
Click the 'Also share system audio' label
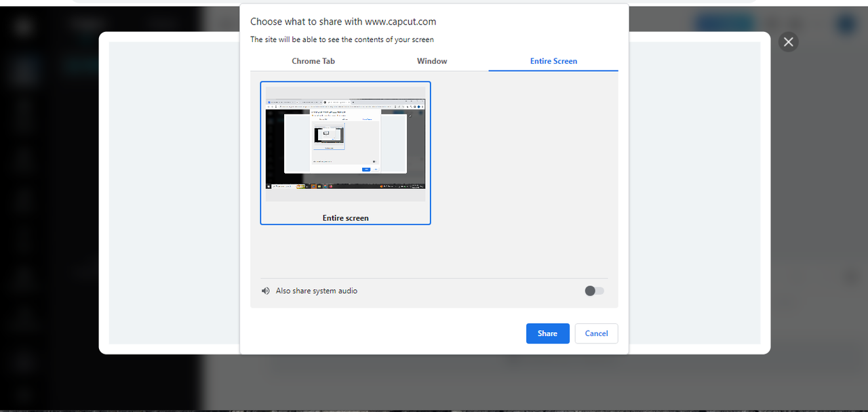316,291
